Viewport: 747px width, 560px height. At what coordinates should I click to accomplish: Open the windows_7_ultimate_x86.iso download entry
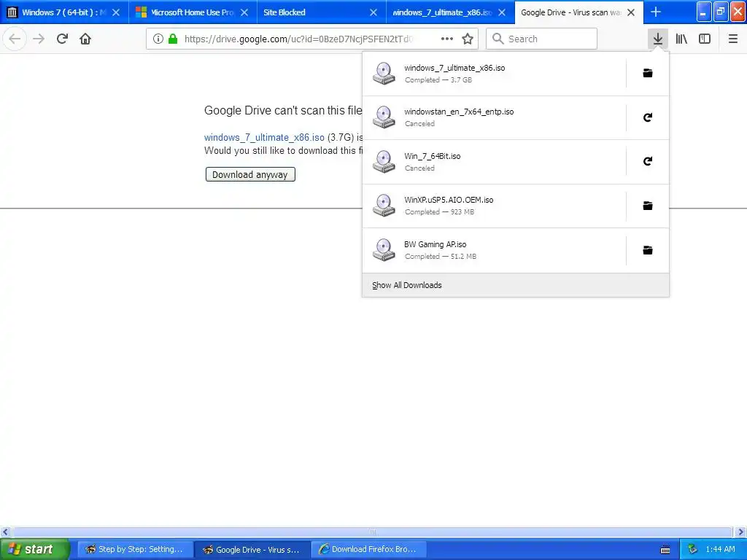click(x=494, y=74)
